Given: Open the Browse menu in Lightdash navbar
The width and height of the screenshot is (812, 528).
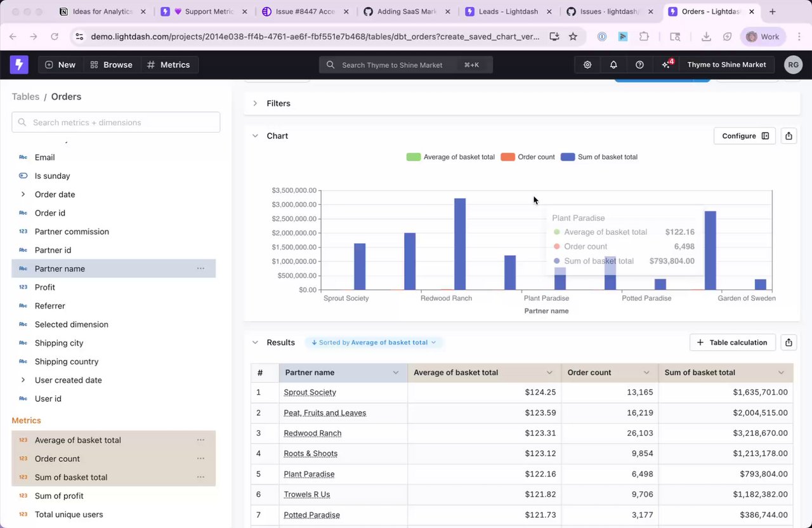Looking at the screenshot, I should click(111, 65).
